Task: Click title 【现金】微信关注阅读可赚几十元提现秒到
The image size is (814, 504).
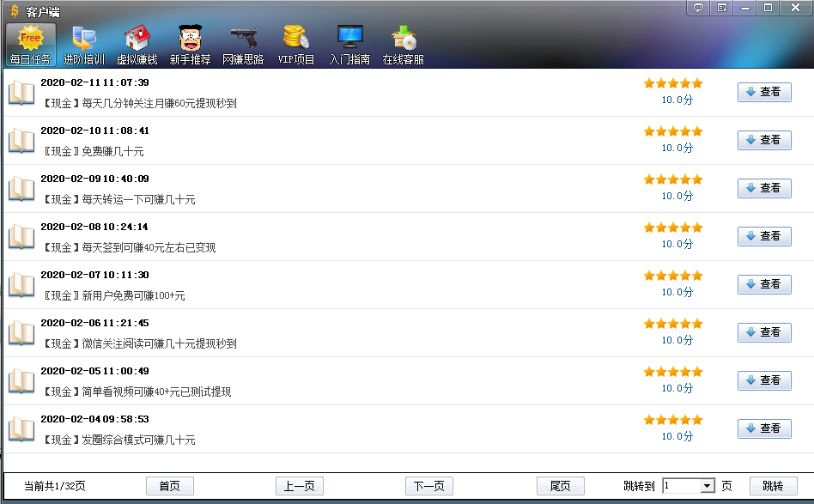Action: 138,343
